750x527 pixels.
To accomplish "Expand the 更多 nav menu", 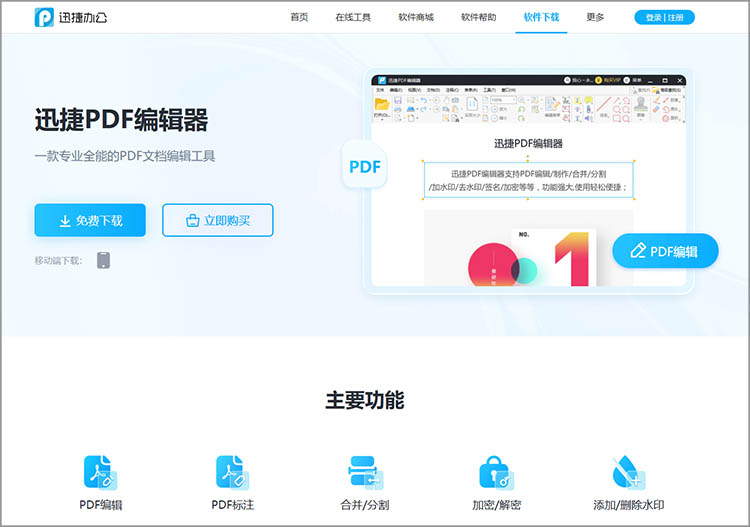I will point(595,17).
